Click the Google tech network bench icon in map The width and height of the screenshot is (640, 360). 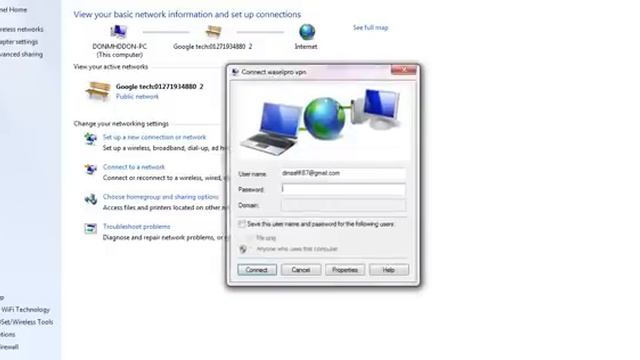(213, 31)
